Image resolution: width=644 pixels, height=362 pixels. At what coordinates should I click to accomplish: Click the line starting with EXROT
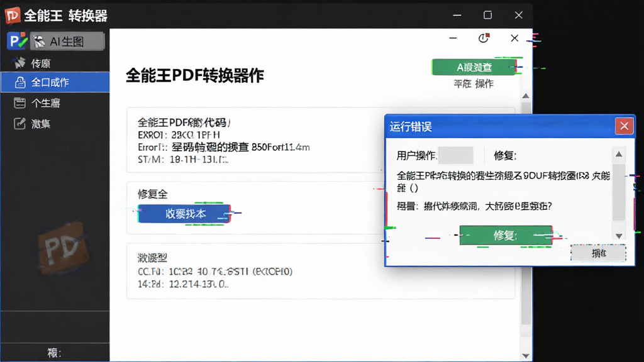pyautogui.click(x=179, y=135)
